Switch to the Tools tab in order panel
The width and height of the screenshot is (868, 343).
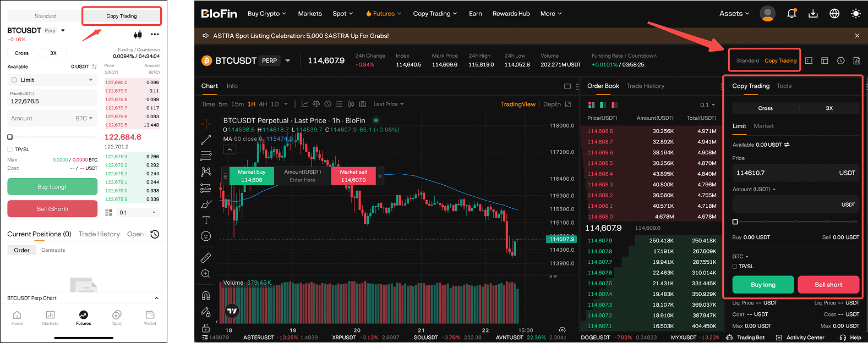784,86
